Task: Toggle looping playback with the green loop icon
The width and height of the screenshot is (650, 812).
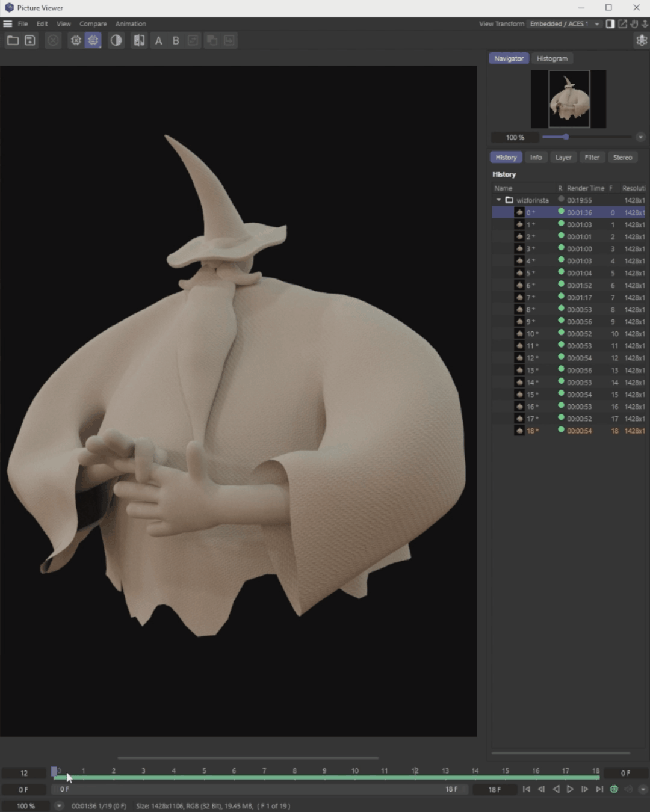Action: (x=614, y=789)
